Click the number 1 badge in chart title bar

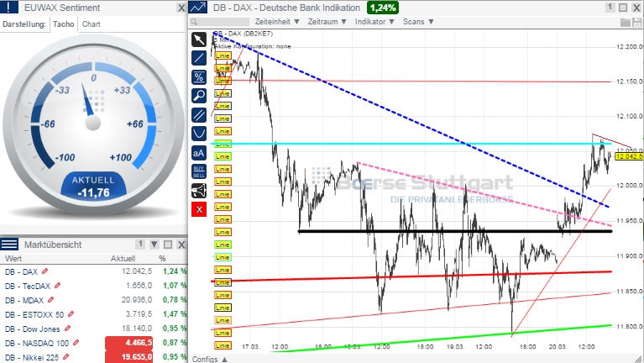(610, 8)
